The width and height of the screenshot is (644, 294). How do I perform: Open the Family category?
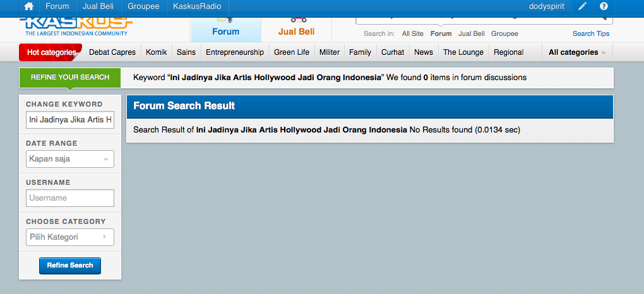[x=360, y=52]
